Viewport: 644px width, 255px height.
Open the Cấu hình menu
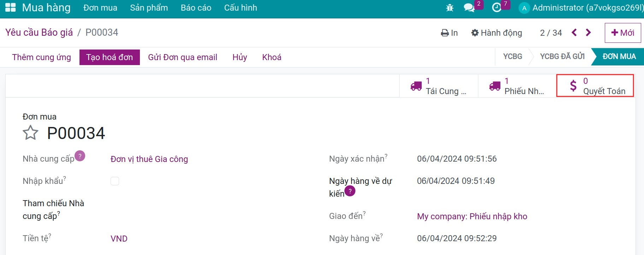click(x=241, y=8)
